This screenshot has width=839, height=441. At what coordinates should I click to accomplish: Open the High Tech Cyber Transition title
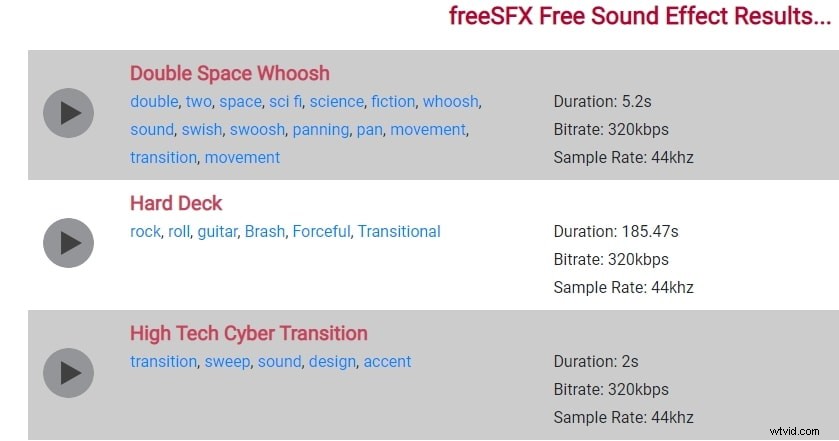click(249, 333)
